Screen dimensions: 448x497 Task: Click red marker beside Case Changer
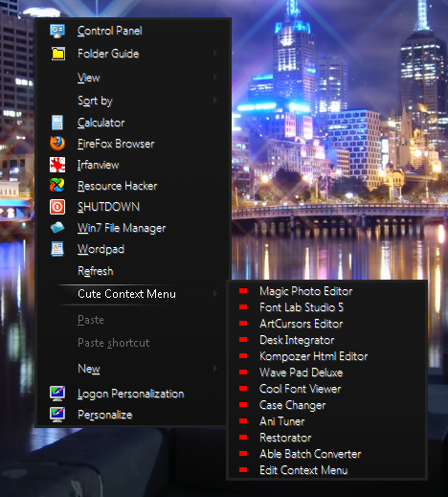click(243, 405)
